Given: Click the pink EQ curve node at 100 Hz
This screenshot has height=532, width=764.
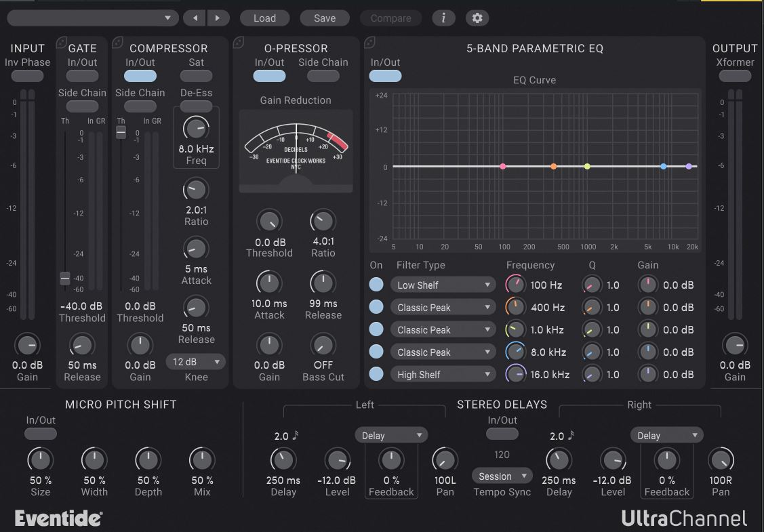Looking at the screenshot, I should pos(503,167).
